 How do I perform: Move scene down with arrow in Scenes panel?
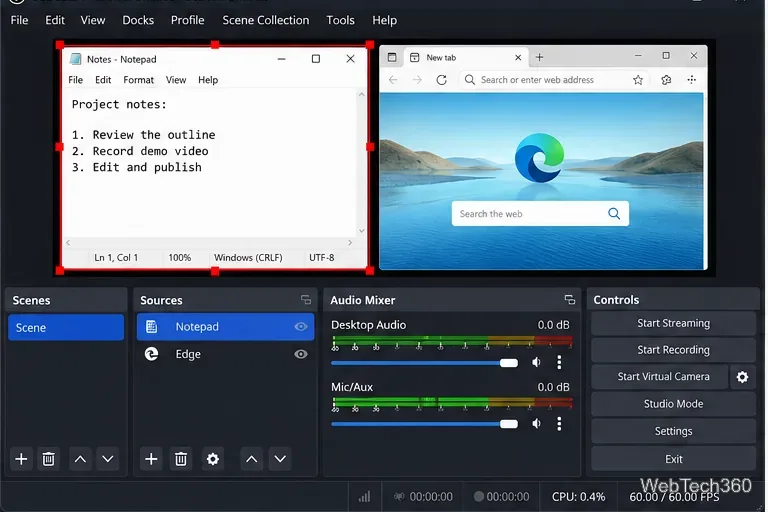[108, 459]
